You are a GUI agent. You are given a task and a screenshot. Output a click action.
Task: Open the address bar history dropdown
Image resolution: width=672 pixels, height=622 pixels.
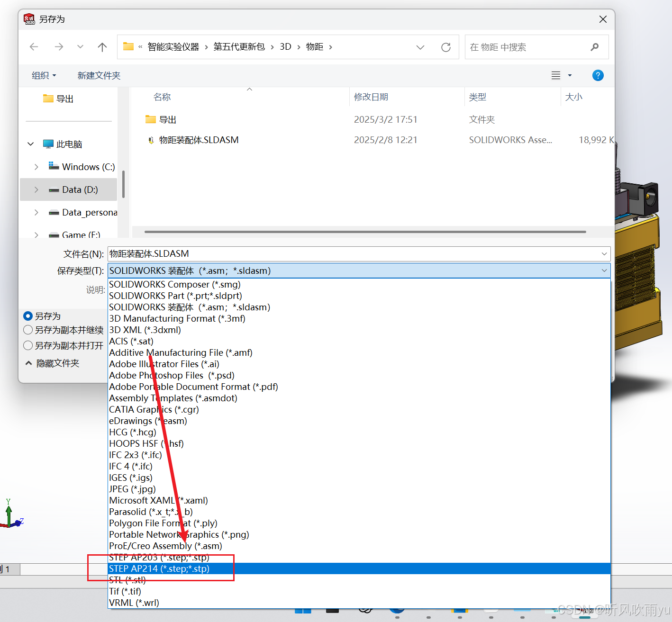(420, 47)
